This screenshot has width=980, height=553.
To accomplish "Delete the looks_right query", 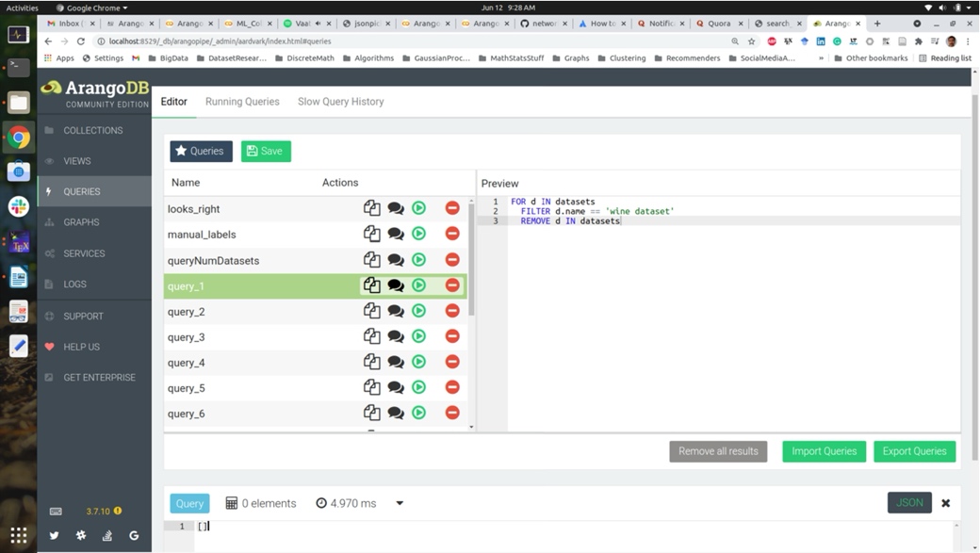I will (x=452, y=208).
